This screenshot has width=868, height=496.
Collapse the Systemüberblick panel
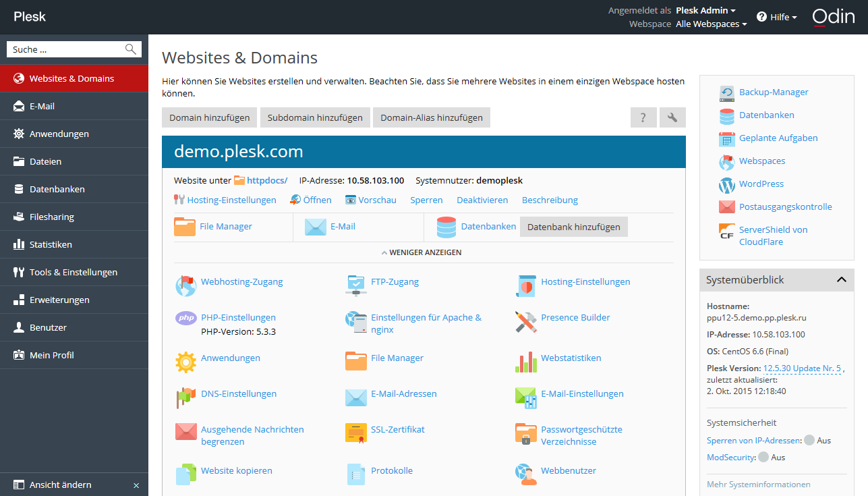coord(841,279)
